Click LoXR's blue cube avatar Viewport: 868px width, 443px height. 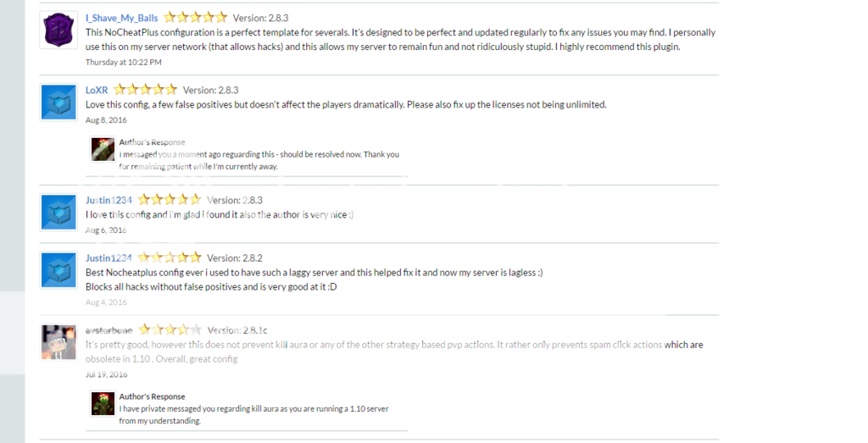click(59, 102)
